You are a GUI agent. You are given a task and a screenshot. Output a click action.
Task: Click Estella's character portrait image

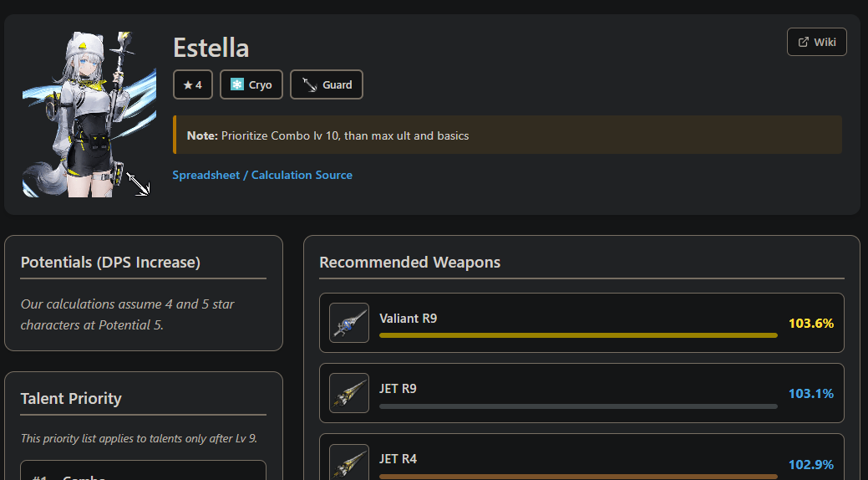point(89,115)
